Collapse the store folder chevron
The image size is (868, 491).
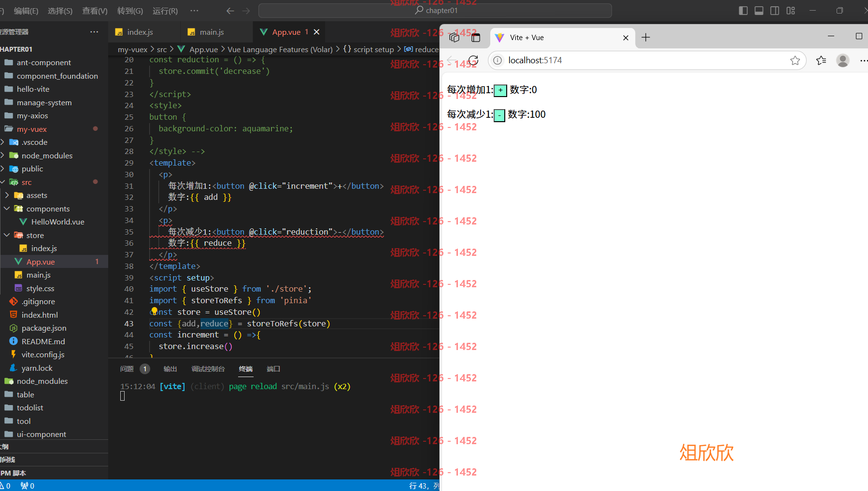[x=7, y=236]
